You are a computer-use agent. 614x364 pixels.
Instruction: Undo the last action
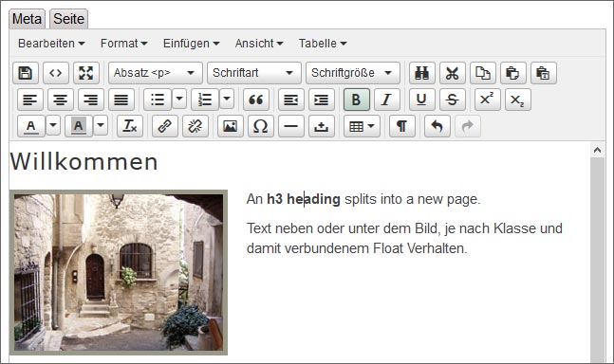(x=437, y=126)
